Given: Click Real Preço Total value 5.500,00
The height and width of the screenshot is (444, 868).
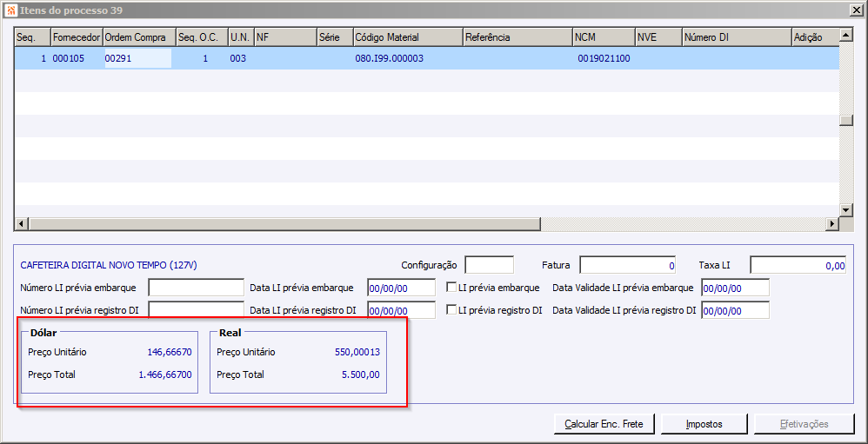Looking at the screenshot, I should [361, 374].
